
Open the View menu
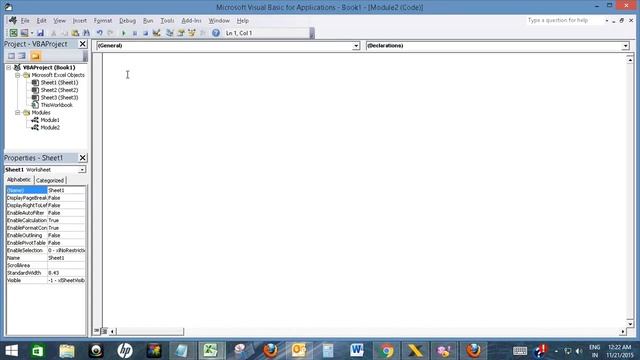click(x=60, y=20)
